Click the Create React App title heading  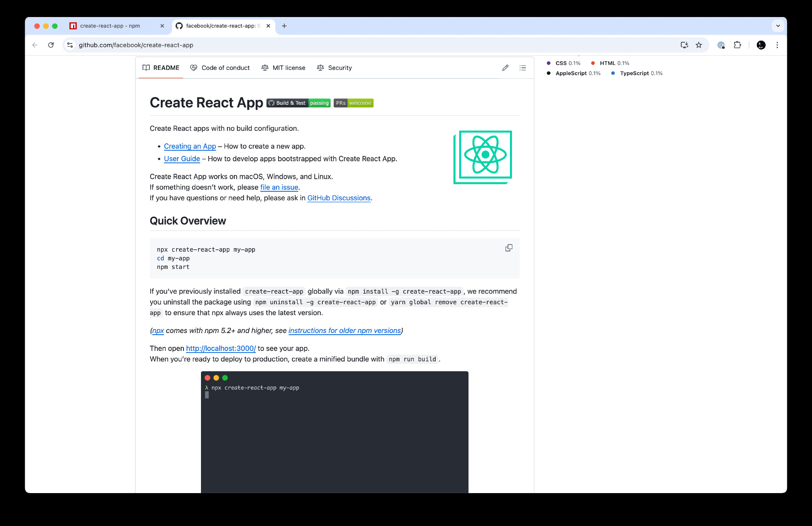tap(206, 103)
